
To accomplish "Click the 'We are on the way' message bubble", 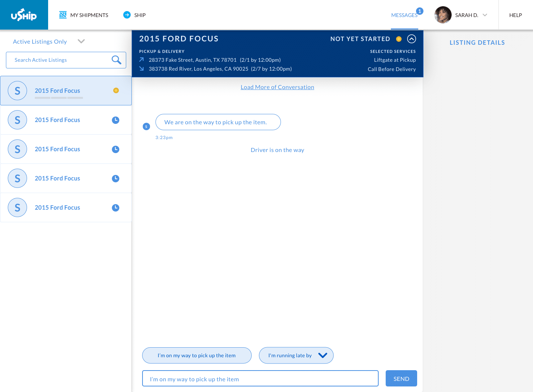I will (x=218, y=122).
